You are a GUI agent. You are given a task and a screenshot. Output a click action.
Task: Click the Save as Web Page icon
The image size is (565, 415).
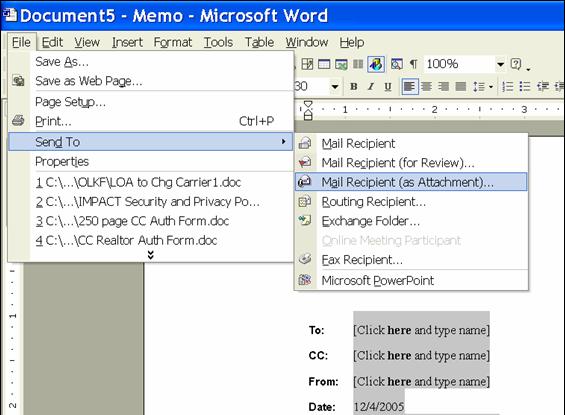[18, 80]
